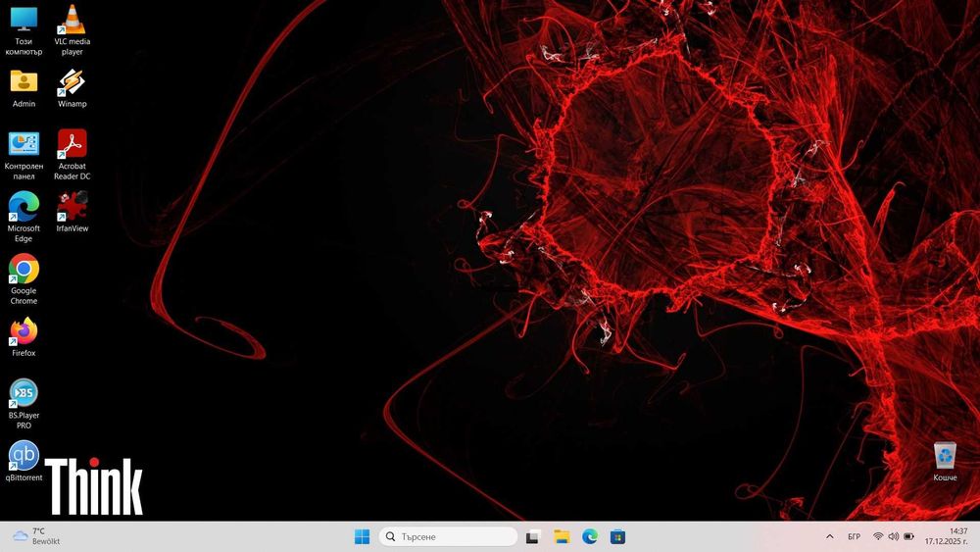The height and width of the screenshot is (552, 980).
Task: Select the Кошче recycle bin icon
Action: click(x=945, y=461)
